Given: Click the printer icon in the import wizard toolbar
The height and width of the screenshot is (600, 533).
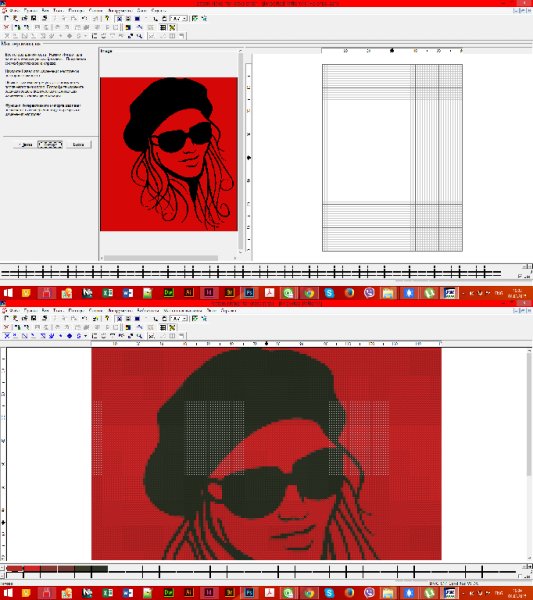Looking at the screenshot, I should click(x=44, y=18).
